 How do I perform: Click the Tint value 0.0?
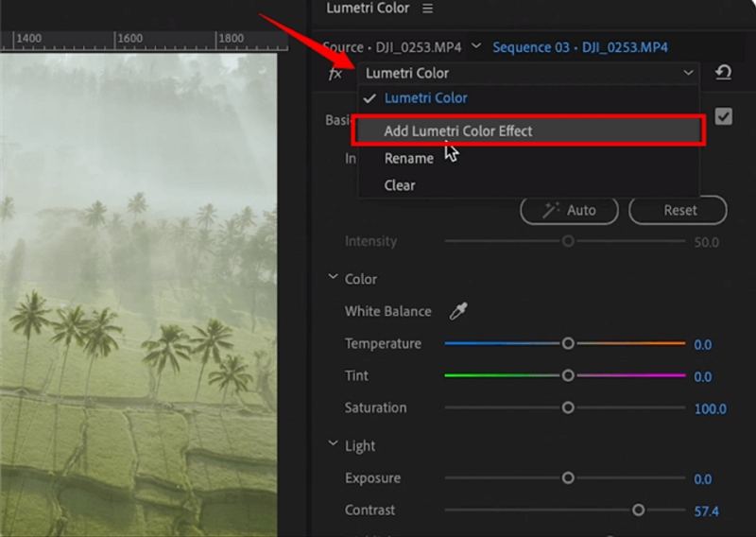[702, 377]
